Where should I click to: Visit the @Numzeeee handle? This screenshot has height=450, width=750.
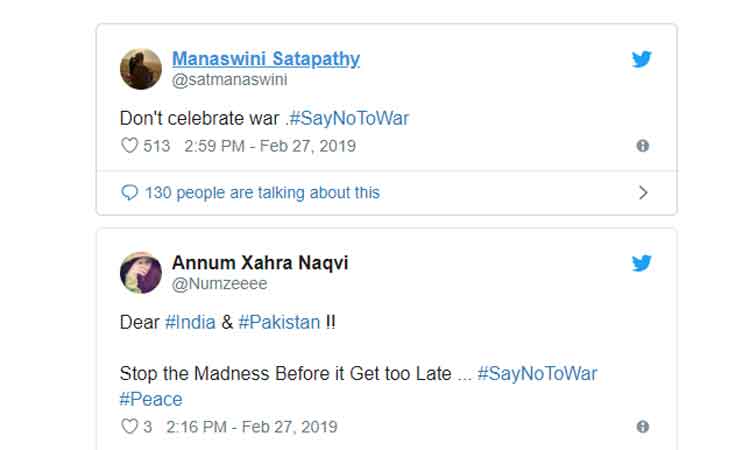tap(219, 284)
